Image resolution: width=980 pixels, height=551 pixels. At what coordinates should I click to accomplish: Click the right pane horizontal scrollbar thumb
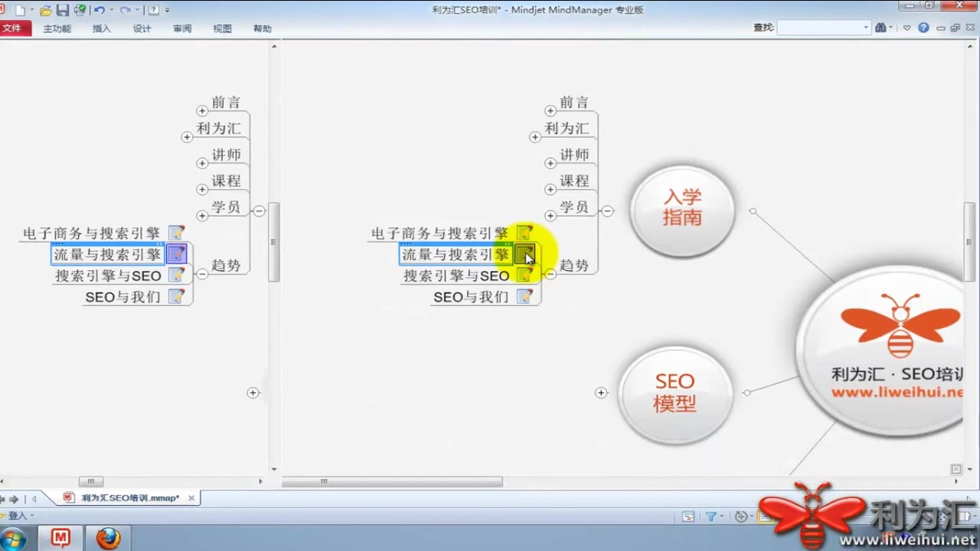[392, 481]
